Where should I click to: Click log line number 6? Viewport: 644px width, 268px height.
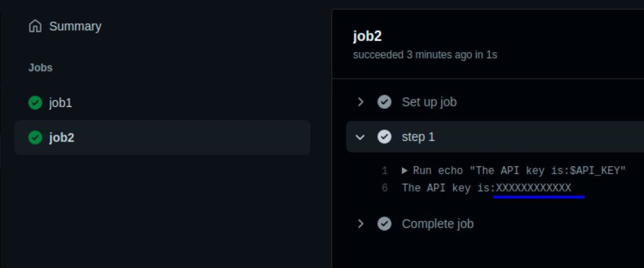(384, 187)
